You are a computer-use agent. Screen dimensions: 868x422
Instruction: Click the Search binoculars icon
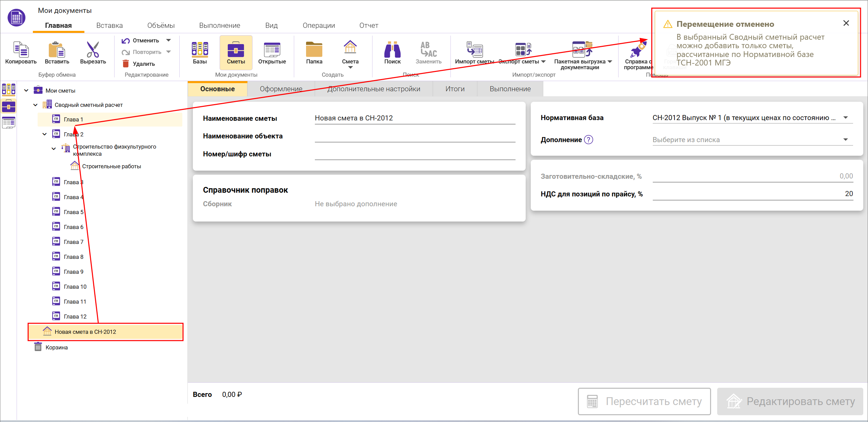392,50
